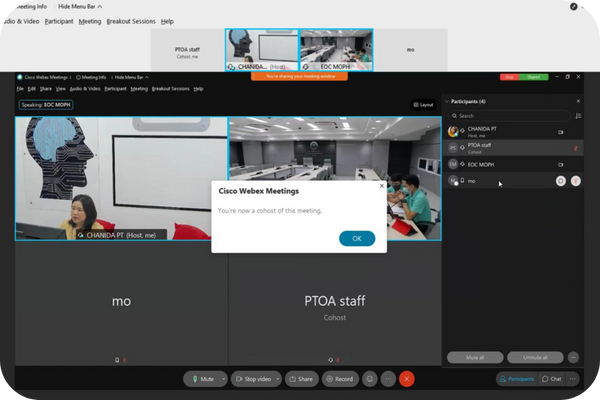Open the Stop video options arrow
This screenshot has width=600, height=400.
(x=277, y=379)
